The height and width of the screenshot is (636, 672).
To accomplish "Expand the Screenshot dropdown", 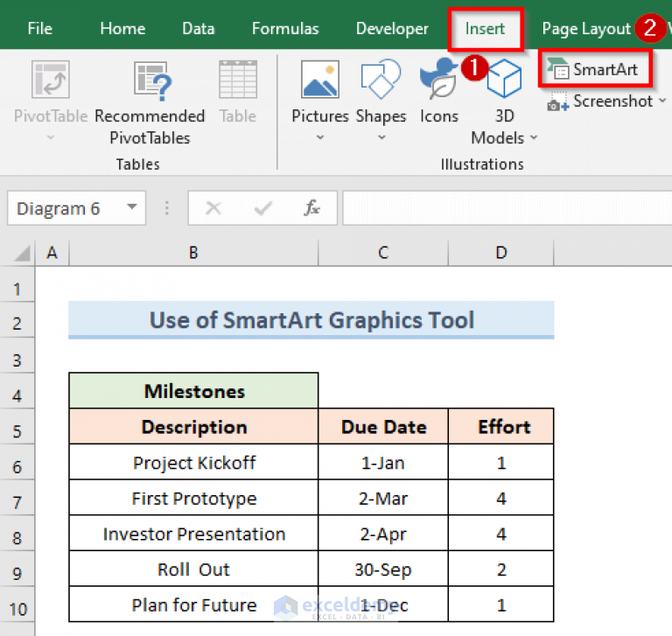I will click(x=662, y=101).
